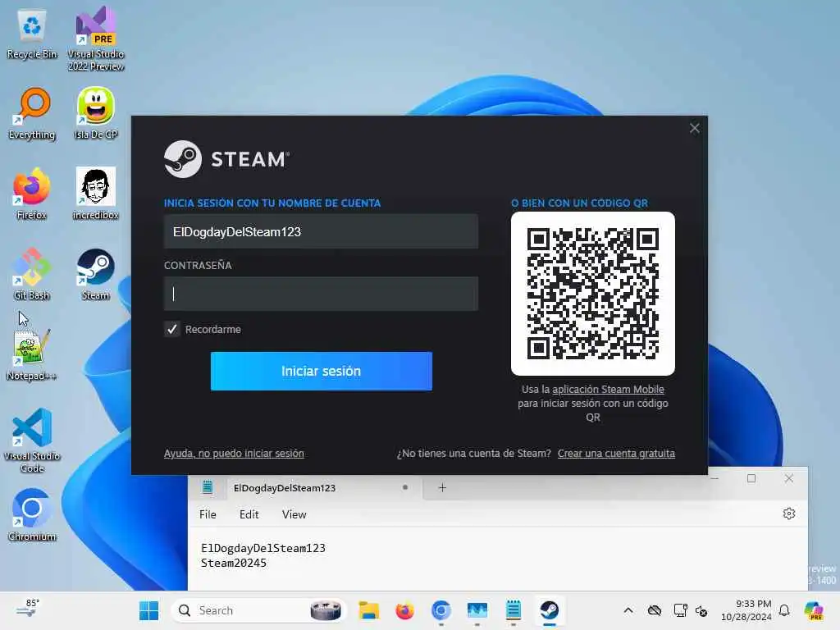Open the Copilot Preview taskbar icon
Viewport: 840px width, 630px height.
[813, 610]
